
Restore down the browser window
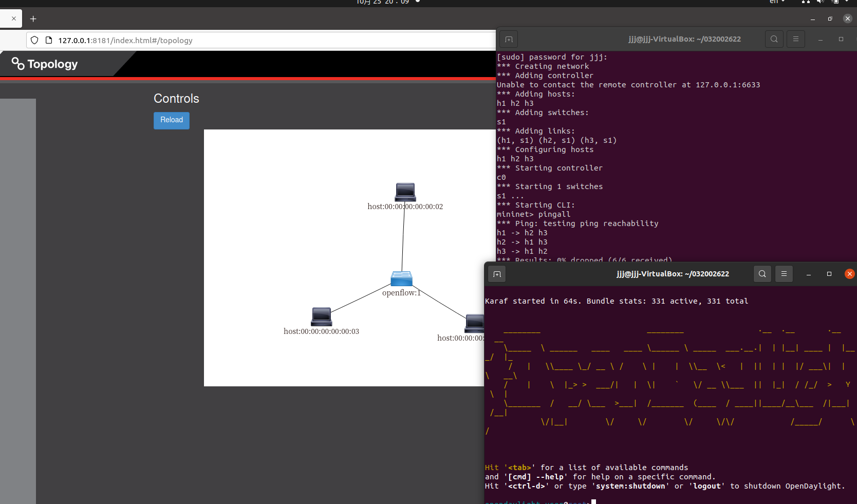click(x=830, y=18)
